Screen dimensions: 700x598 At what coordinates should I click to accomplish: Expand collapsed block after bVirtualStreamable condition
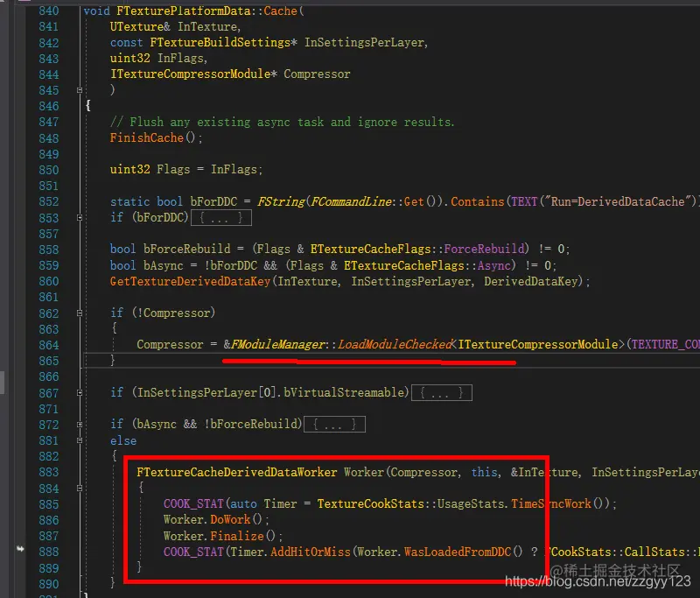pos(442,393)
